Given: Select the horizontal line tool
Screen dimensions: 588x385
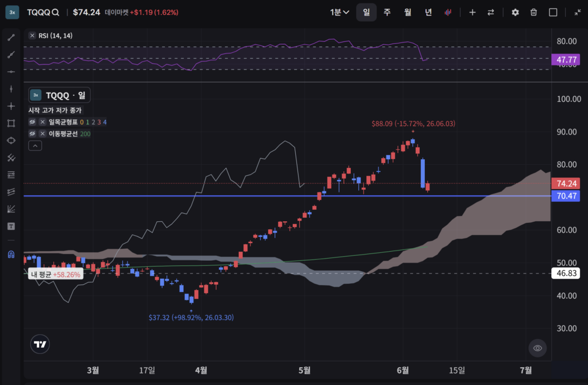Looking at the screenshot, I should [x=11, y=72].
